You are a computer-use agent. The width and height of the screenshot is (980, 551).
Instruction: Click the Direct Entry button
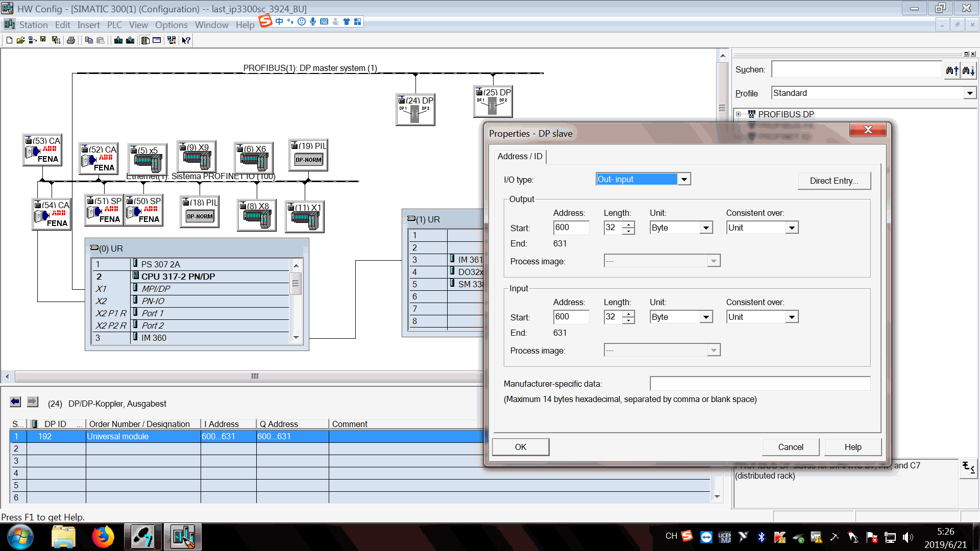click(834, 181)
